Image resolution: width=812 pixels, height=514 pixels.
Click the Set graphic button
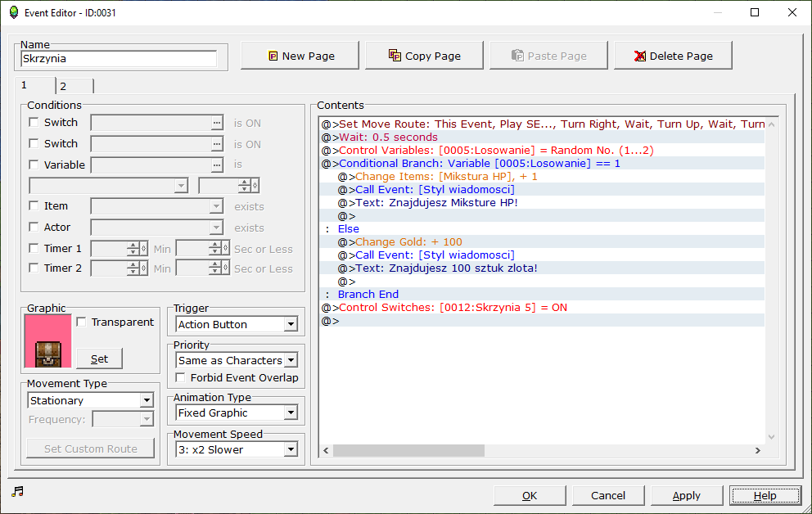coord(99,358)
